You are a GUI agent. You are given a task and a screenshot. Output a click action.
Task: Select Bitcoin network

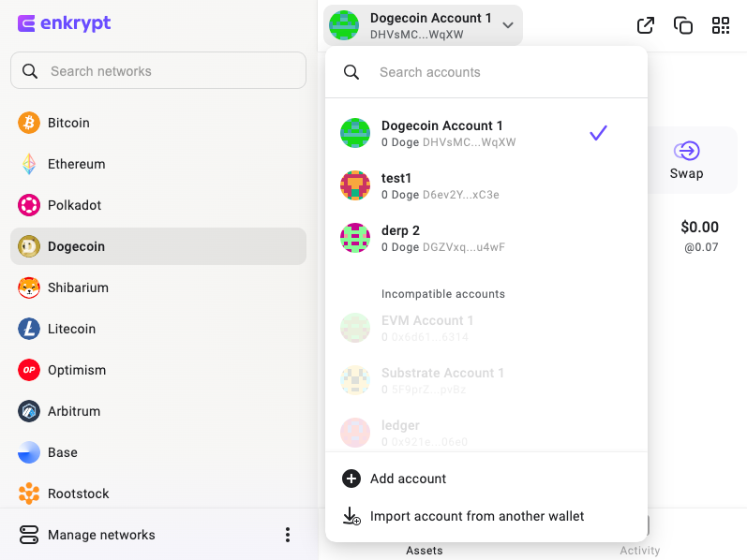tap(158, 123)
